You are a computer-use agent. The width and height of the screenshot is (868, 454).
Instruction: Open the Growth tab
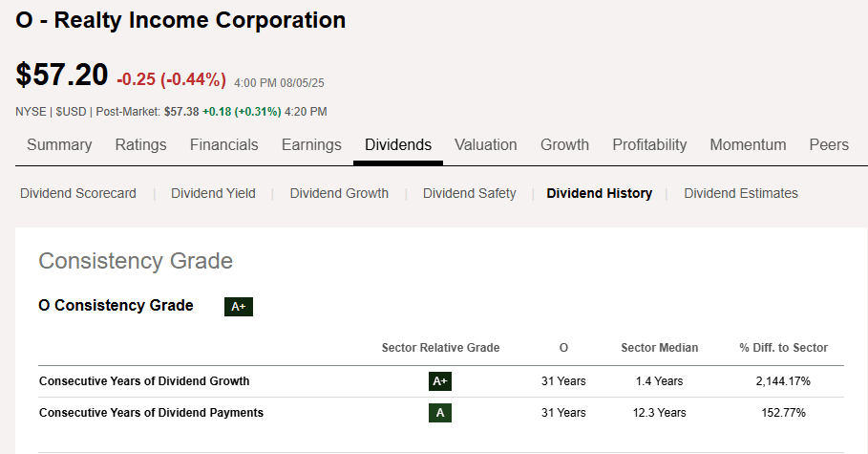[x=564, y=145]
